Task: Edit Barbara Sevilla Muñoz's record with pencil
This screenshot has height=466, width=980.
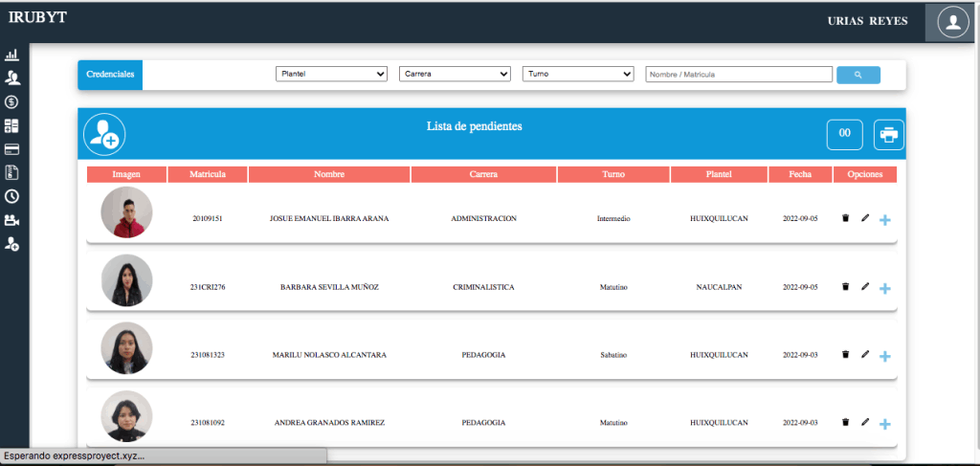Action: point(865,286)
